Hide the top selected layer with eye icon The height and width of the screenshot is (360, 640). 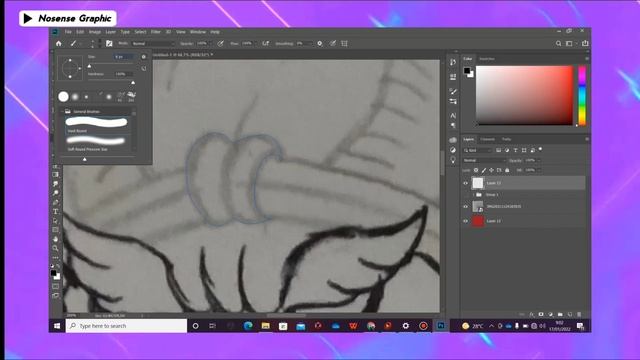pyautogui.click(x=465, y=183)
